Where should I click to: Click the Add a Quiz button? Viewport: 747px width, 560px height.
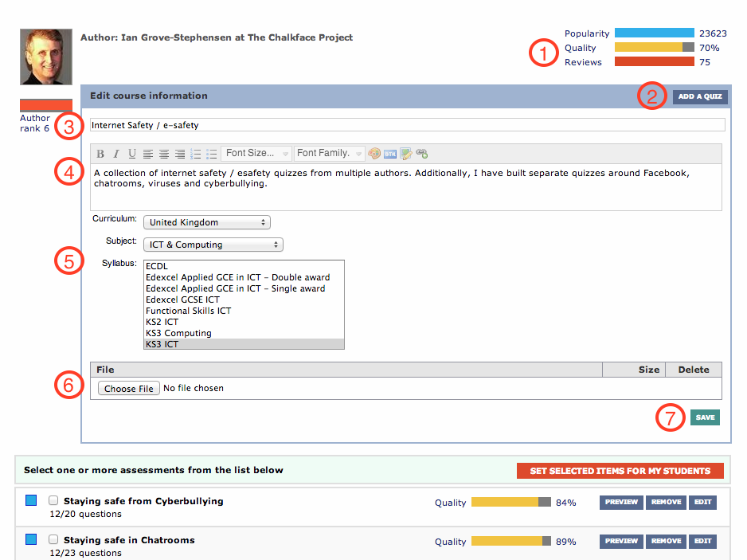point(700,97)
